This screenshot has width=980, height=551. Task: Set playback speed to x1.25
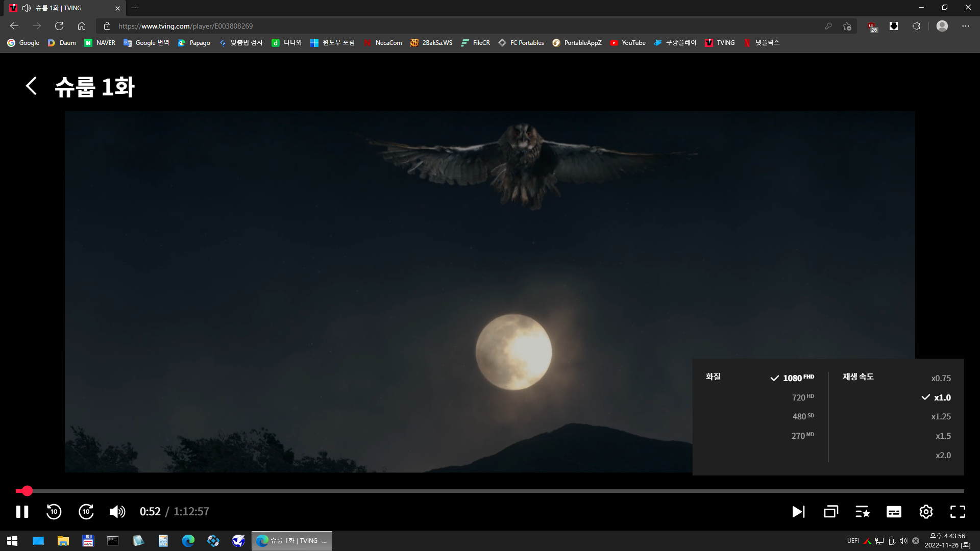coord(941,416)
